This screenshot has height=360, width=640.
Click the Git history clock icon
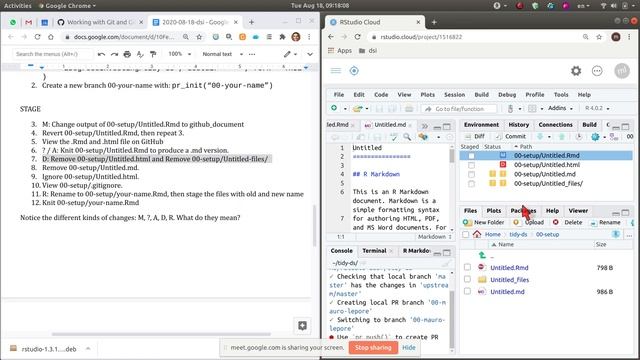578,136
